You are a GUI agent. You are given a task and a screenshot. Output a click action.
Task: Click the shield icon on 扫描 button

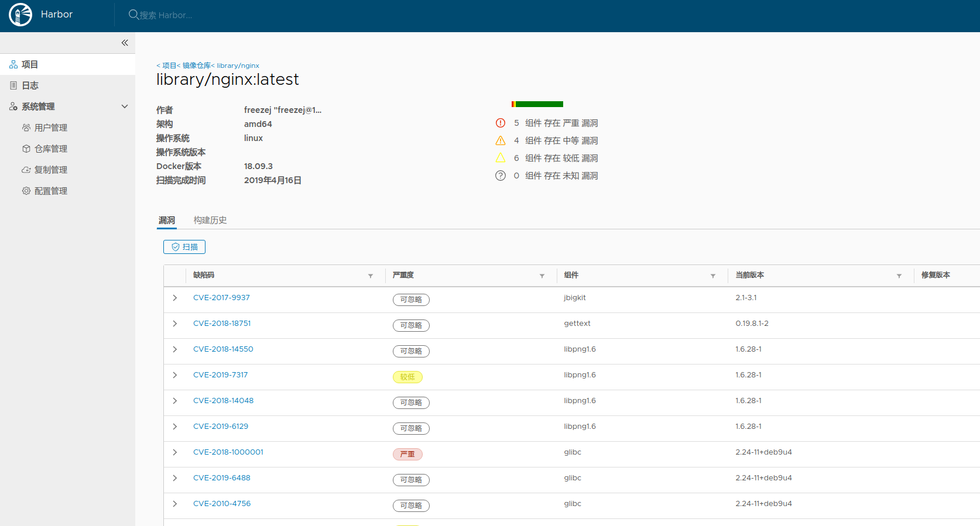pyautogui.click(x=176, y=247)
